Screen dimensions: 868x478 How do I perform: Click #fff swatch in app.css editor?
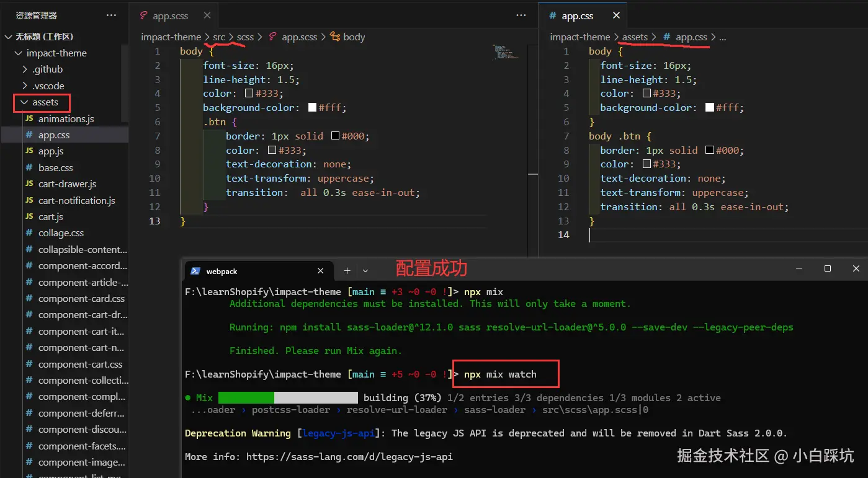[710, 108]
